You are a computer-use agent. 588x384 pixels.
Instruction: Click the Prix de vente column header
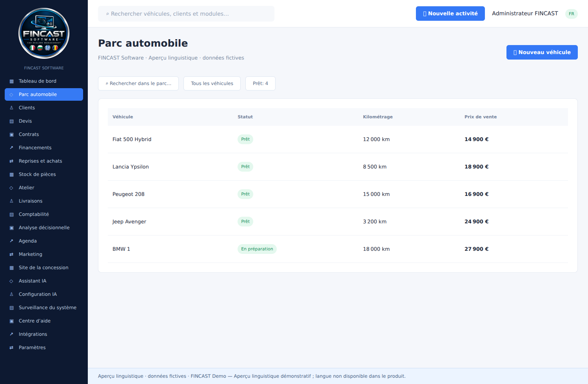pos(481,117)
